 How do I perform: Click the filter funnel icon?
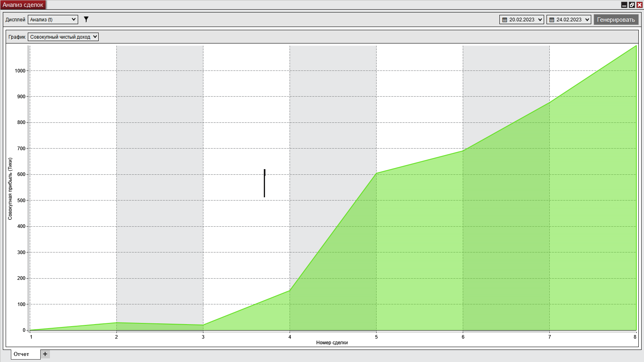[86, 19]
